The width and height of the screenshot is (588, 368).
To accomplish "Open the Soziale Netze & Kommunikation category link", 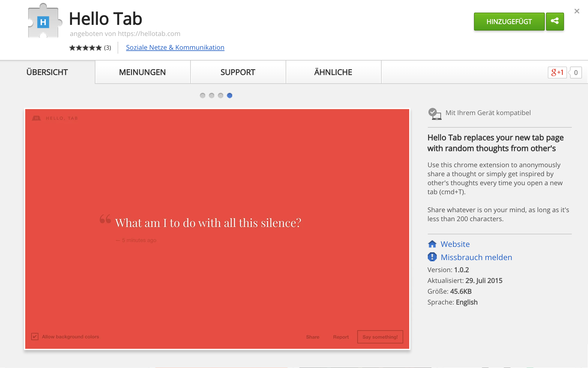I will point(175,47).
